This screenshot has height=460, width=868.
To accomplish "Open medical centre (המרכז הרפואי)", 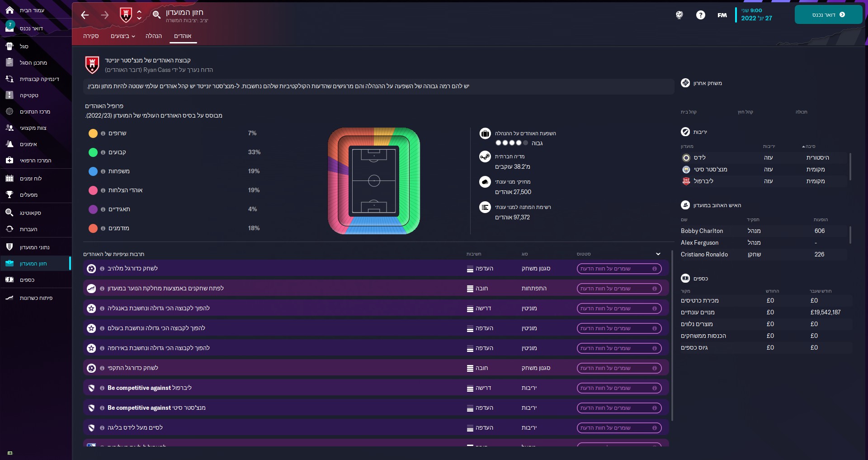I will pos(36,160).
